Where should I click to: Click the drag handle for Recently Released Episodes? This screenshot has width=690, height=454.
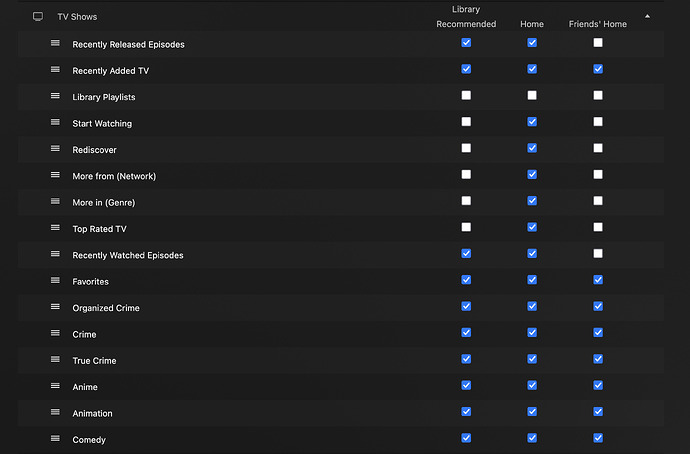pyautogui.click(x=55, y=44)
